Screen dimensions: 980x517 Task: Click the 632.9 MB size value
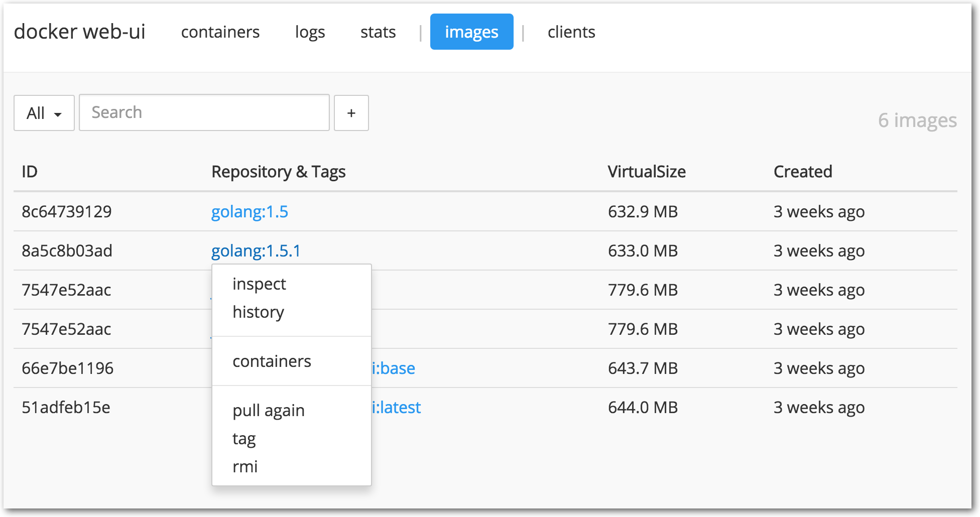point(643,212)
